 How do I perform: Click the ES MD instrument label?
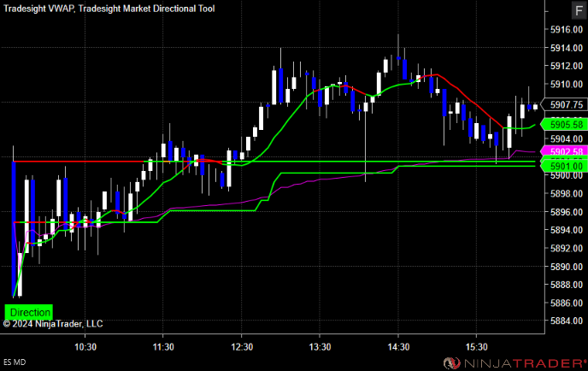[15, 362]
